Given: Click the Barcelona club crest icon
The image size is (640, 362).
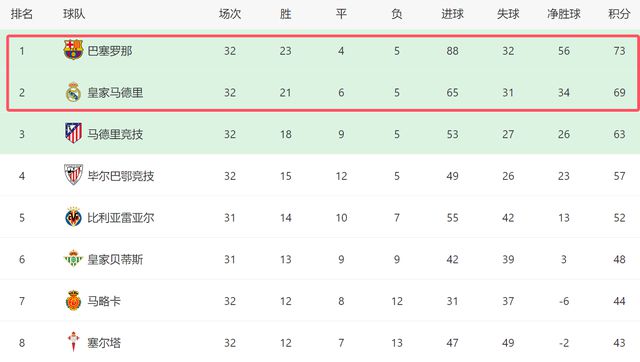Looking at the screenshot, I should pos(73,49).
